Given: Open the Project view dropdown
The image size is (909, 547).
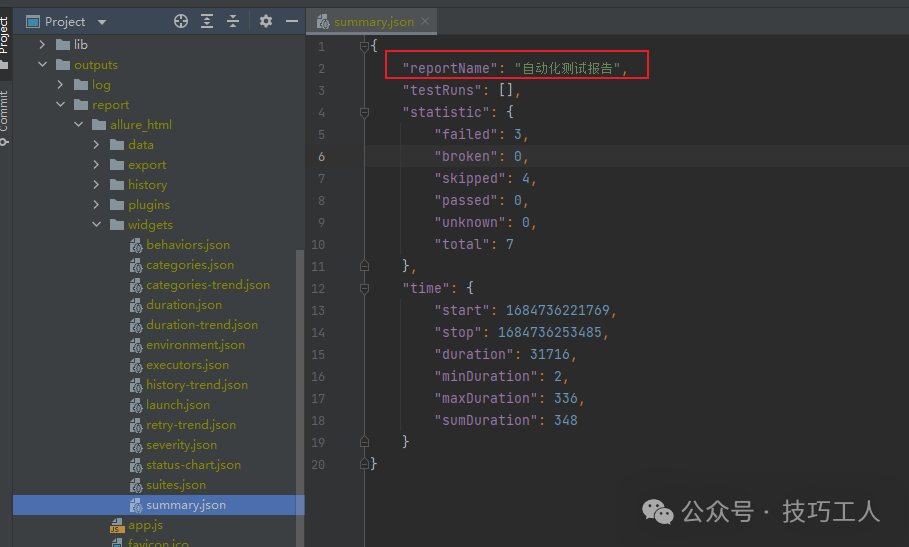Looking at the screenshot, I should pyautogui.click(x=101, y=22).
